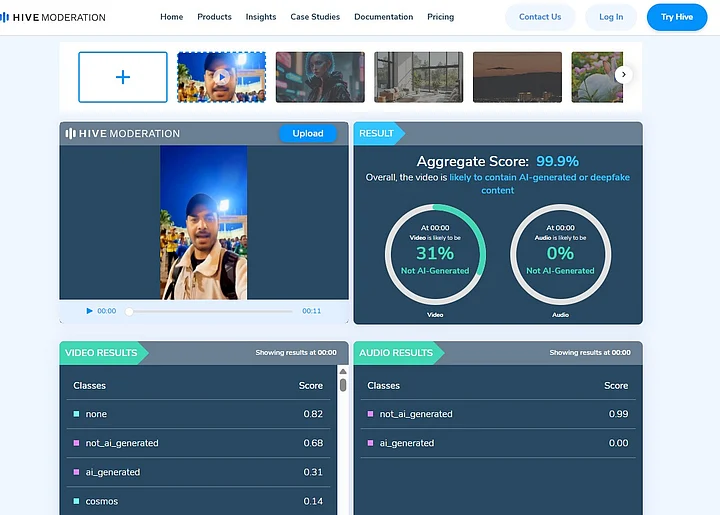Click the Contact Us button

540,17
